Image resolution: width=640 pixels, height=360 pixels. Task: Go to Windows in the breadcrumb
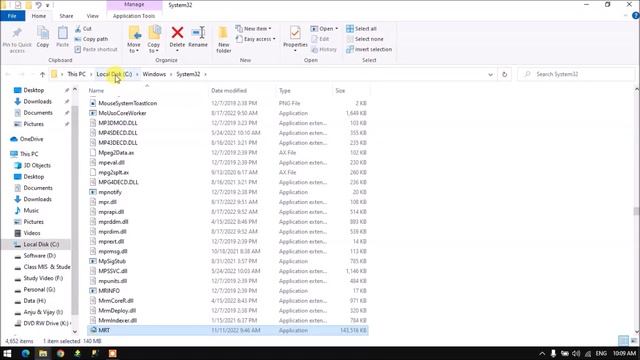click(154, 74)
